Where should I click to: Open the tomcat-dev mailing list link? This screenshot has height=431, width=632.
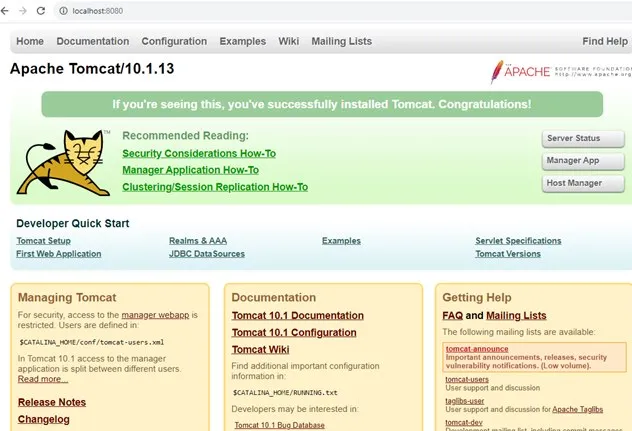click(x=464, y=423)
